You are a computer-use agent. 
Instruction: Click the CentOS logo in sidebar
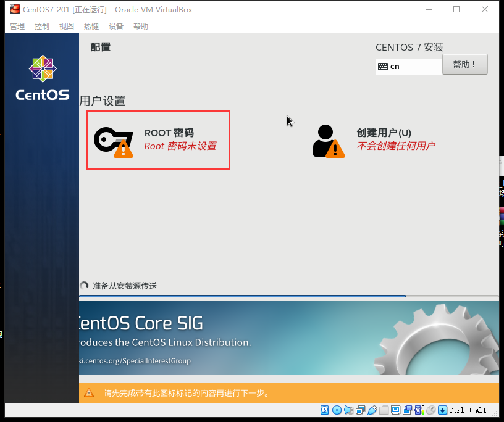click(43, 77)
